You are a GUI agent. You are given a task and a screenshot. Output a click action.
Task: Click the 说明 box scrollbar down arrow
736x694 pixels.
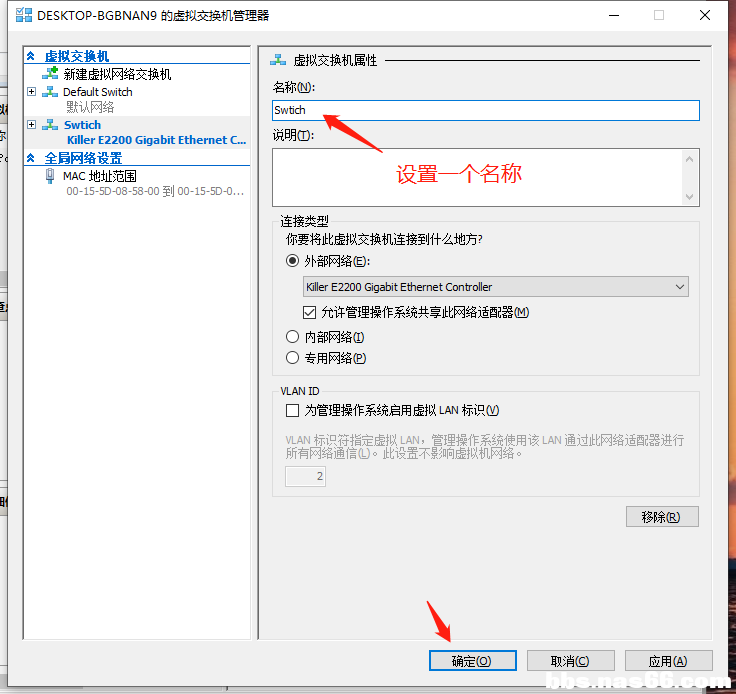[x=689, y=197]
